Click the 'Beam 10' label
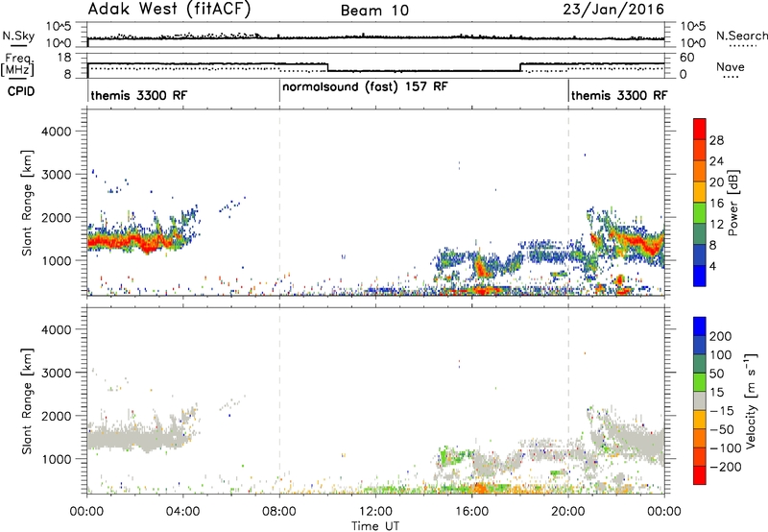 coord(374,11)
